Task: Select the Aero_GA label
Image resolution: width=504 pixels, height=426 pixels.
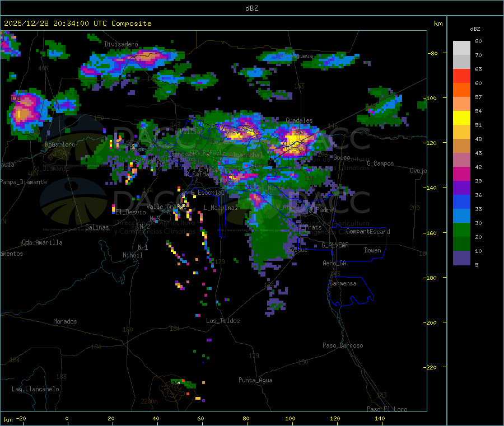Action: [335, 264]
